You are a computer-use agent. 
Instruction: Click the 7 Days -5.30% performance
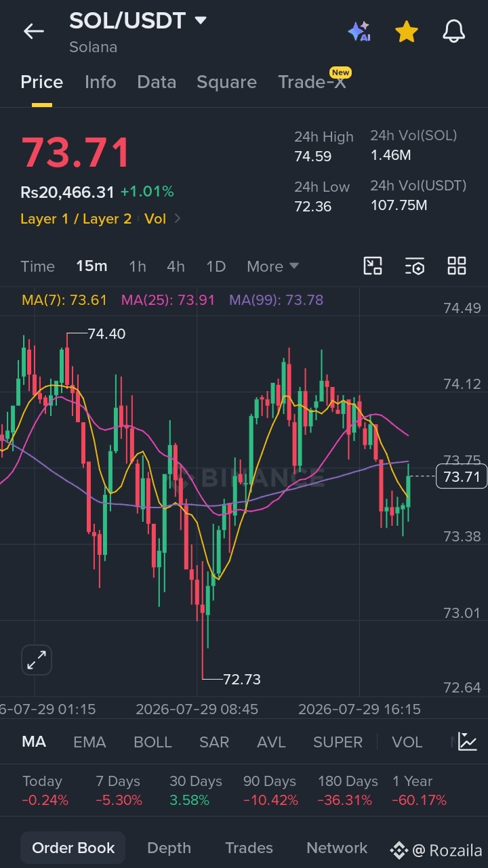[x=119, y=791]
